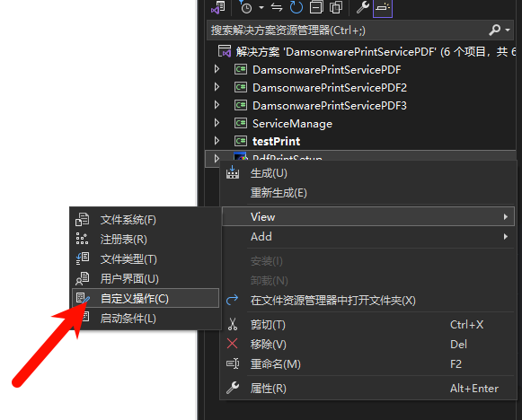
Task: Select the testPrint project
Action: coord(276,141)
